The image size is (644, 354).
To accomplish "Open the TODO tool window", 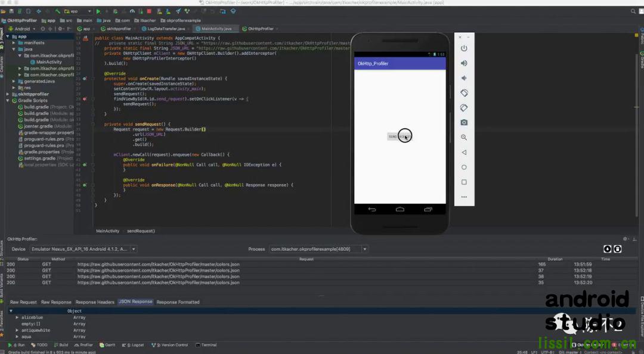I will pos(39,345).
